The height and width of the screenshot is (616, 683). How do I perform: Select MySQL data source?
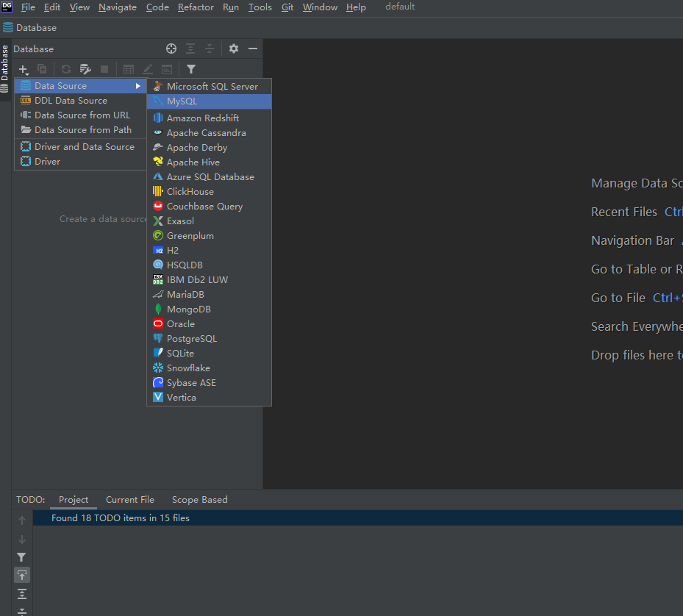click(209, 101)
